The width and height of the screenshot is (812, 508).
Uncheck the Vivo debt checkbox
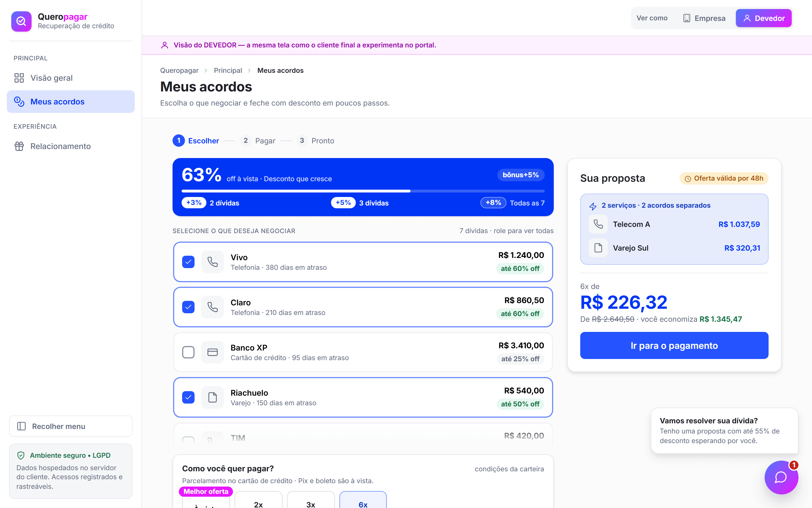188,262
